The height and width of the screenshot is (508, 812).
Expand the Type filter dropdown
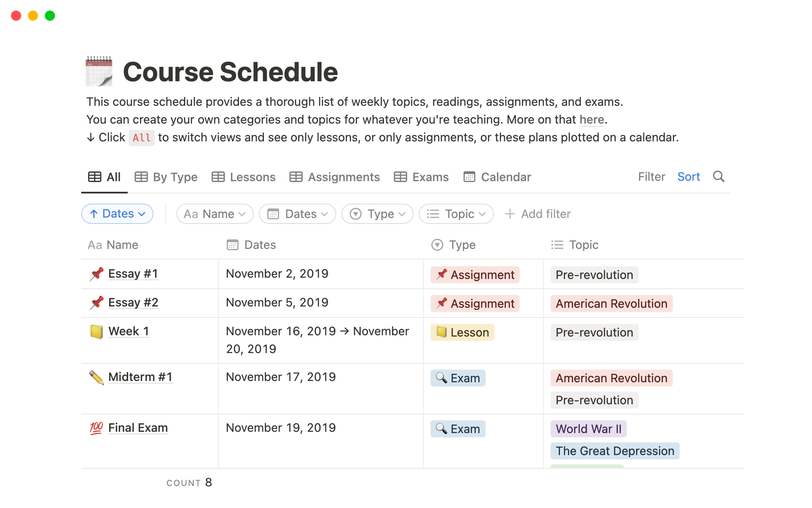[377, 214]
